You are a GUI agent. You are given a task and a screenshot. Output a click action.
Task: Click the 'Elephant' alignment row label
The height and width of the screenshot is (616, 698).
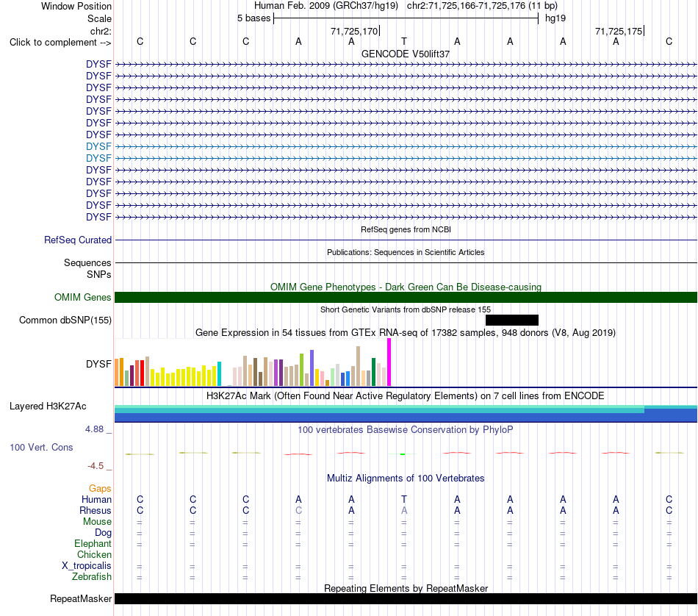[93, 544]
